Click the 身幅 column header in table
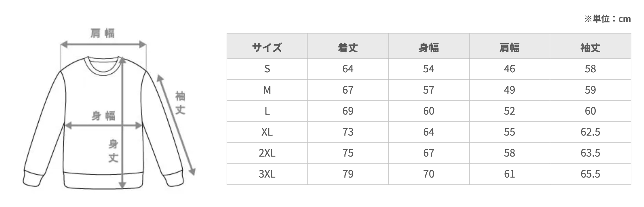The height and width of the screenshot is (207, 644). (429, 48)
